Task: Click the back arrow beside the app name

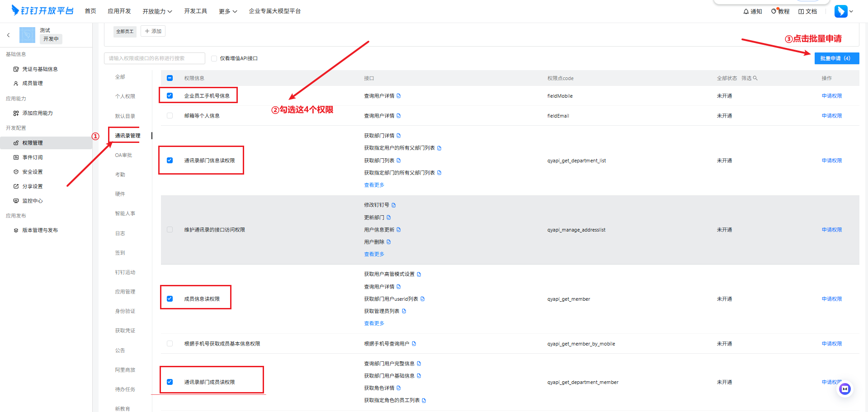Action: click(x=8, y=35)
